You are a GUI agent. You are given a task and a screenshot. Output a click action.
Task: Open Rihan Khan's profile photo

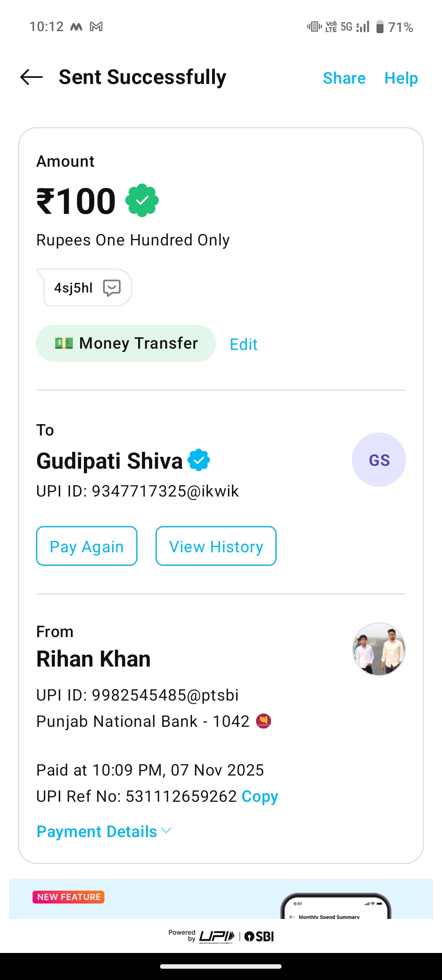tap(379, 649)
